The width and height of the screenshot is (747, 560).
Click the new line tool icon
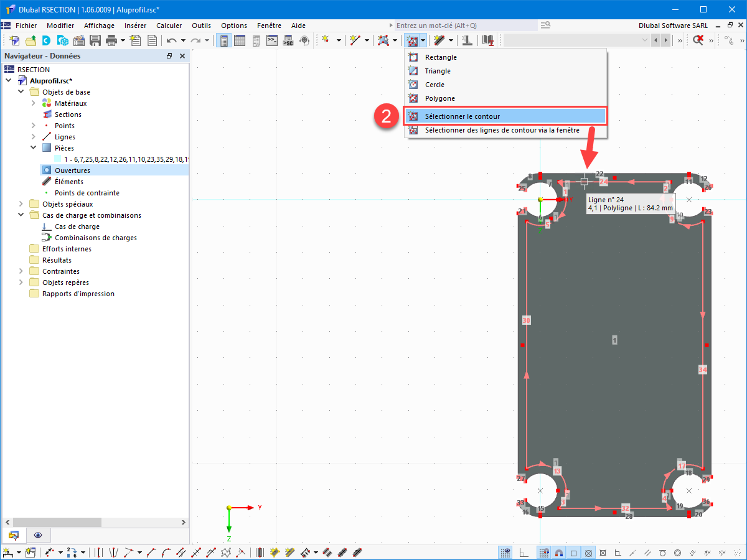pos(355,40)
